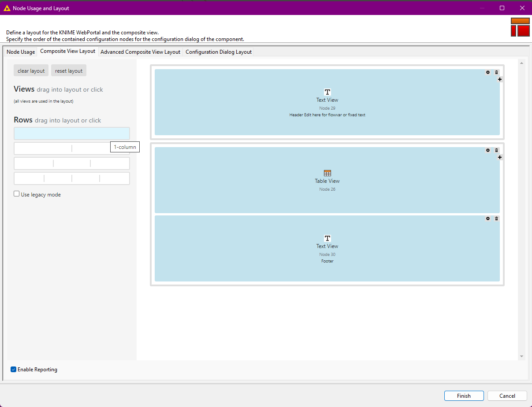532x407 pixels.
Task: Add a 3-column row template
Action: pos(72,163)
